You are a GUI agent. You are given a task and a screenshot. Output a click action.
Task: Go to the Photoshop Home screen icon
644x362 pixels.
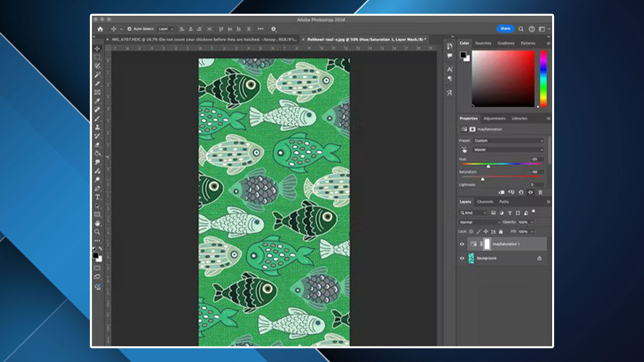[100, 29]
